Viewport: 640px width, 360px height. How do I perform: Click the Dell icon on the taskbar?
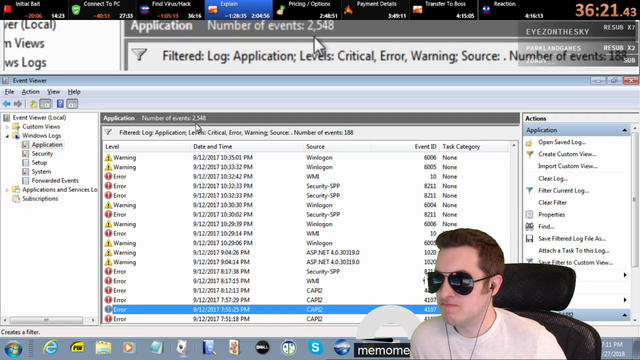(x=262, y=348)
